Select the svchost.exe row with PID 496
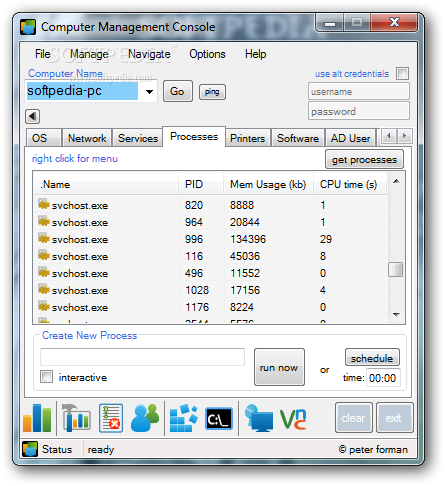Image resolution: width=445 pixels, height=486 pixels. click(211, 273)
